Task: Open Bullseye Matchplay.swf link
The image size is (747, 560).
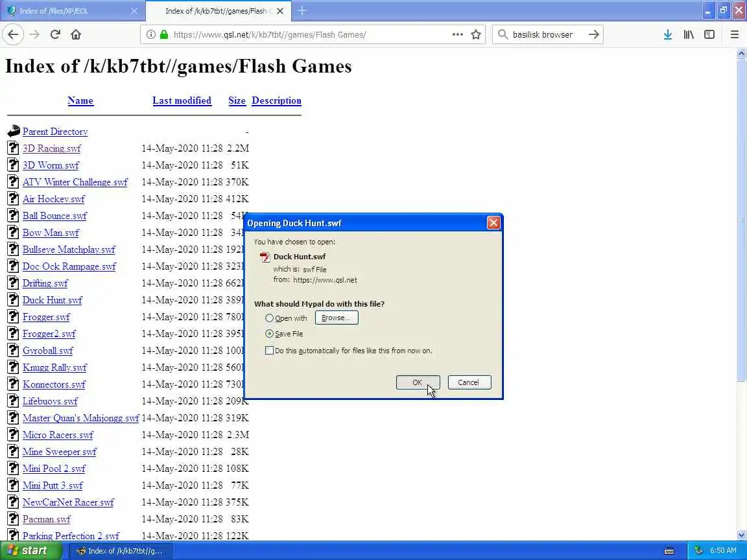Action: 69,250
